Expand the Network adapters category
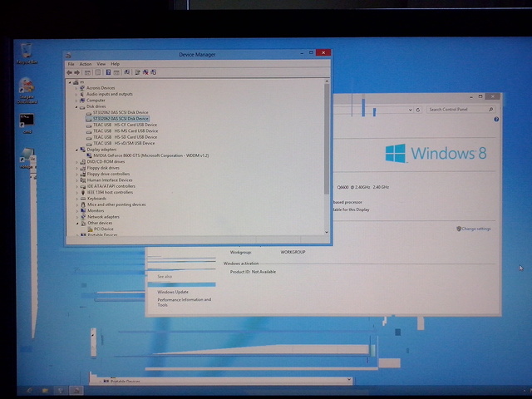Screen dimensions: 532x399 click(x=77, y=216)
